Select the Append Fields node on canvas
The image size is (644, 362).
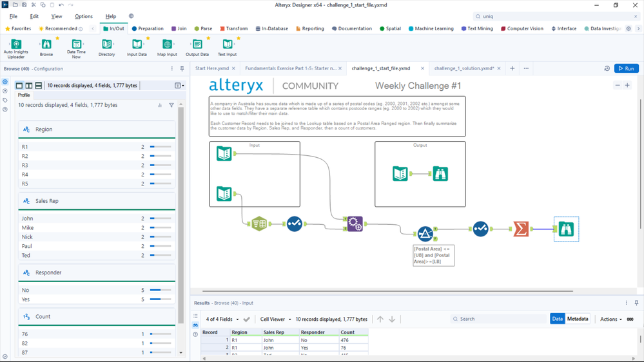355,224
